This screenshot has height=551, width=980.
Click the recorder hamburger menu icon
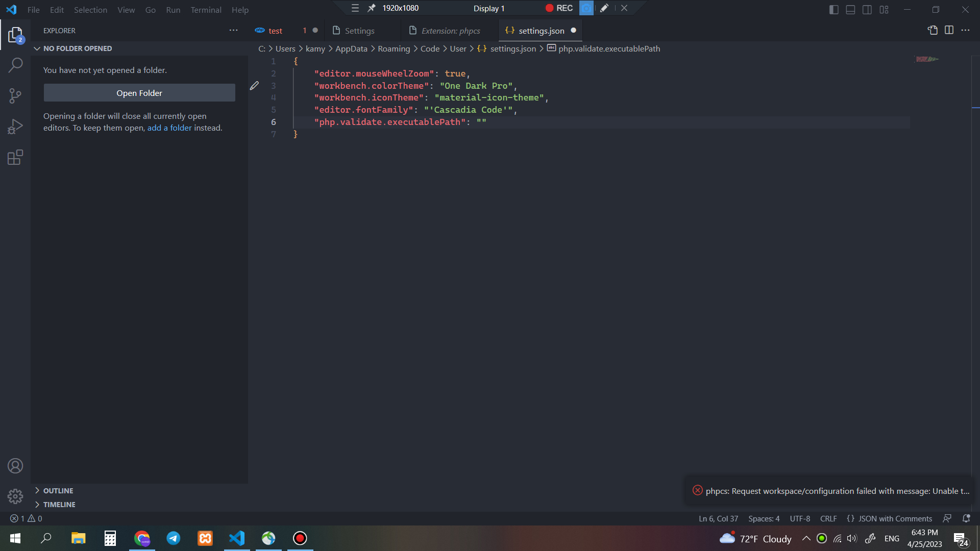(355, 8)
